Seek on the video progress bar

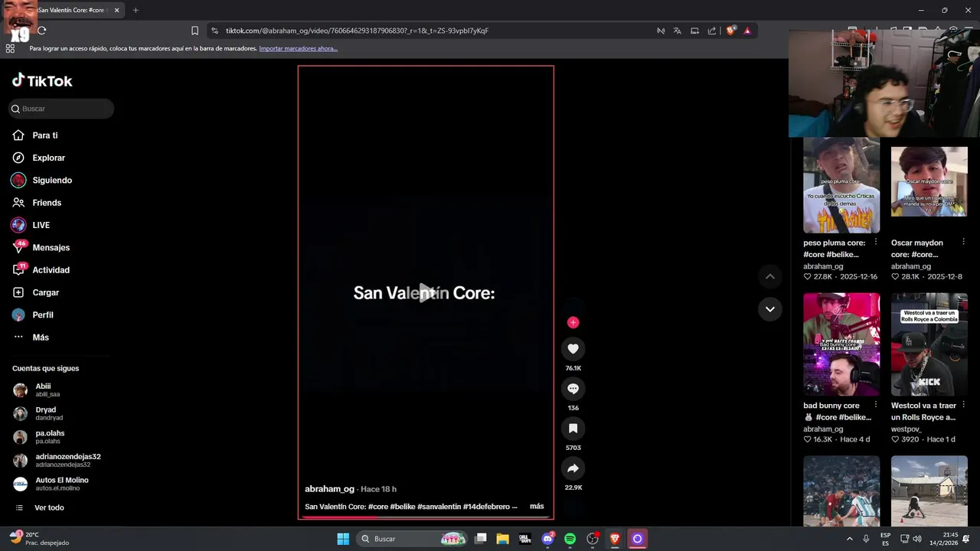pyautogui.click(x=426, y=517)
